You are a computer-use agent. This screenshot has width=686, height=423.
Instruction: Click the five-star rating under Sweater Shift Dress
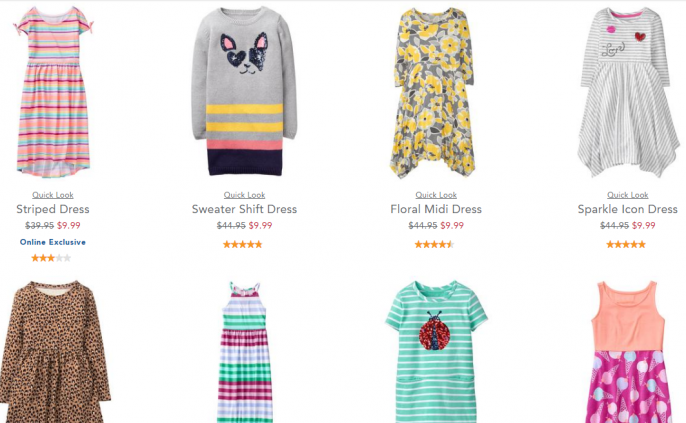tap(243, 245)
